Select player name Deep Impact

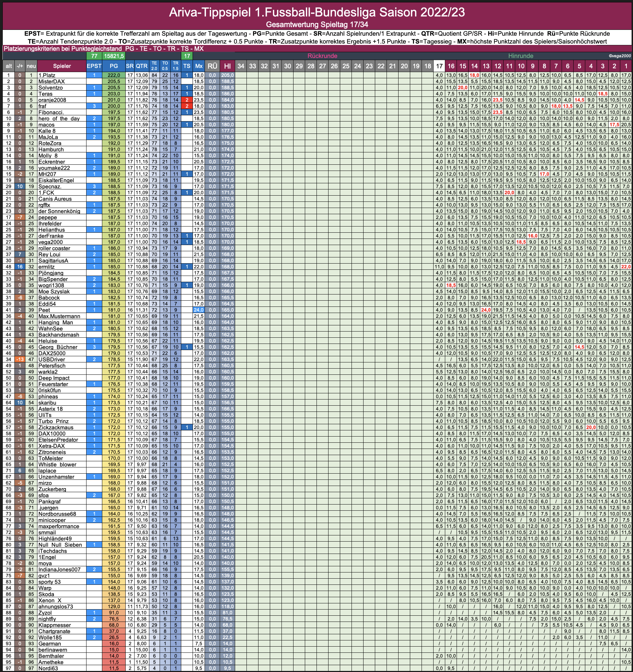[54, 378]
